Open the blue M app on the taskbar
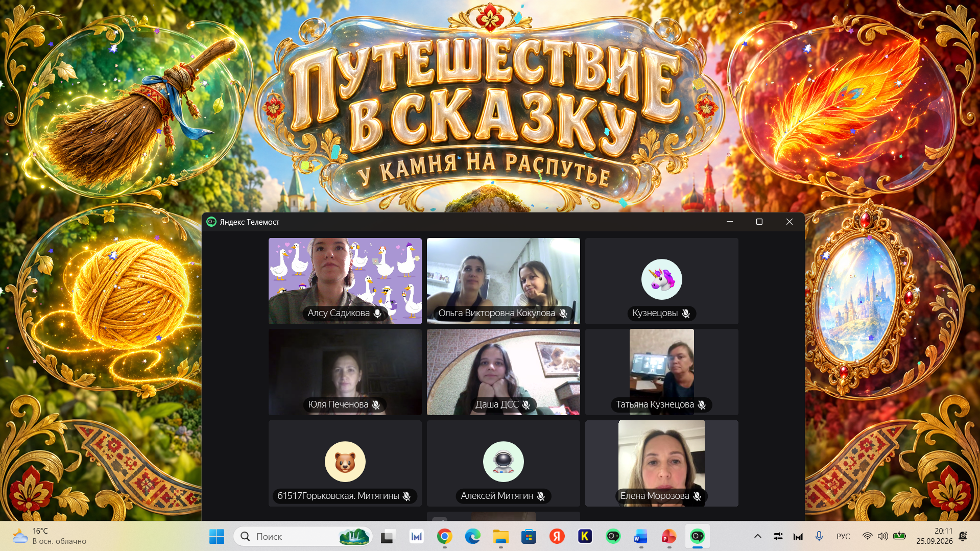The image size is (980, 551). 416,536
